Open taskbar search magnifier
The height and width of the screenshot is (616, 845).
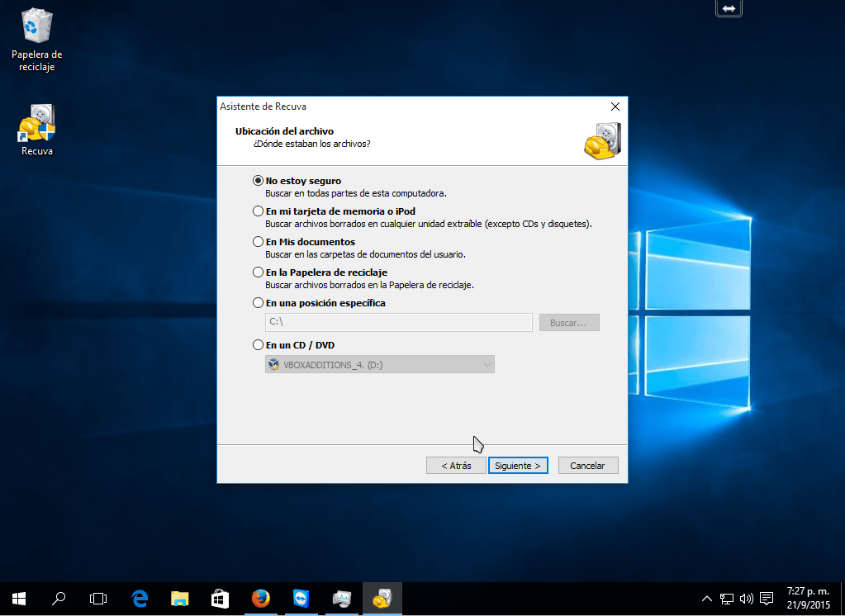tap(59, 598)
